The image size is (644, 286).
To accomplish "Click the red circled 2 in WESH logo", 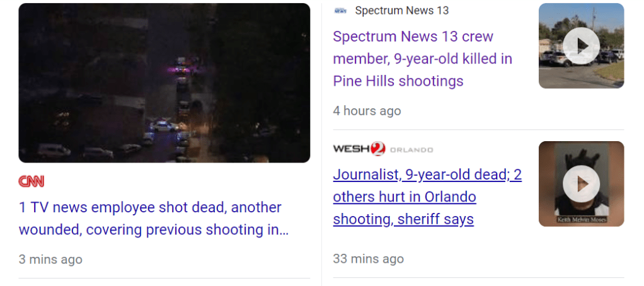I will tap(378, 149).
